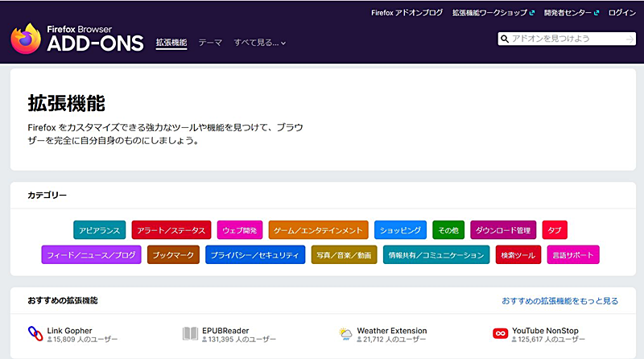The image size is (644, 359).
Task: Click the search magnifier icon
Action: point(505,39)
